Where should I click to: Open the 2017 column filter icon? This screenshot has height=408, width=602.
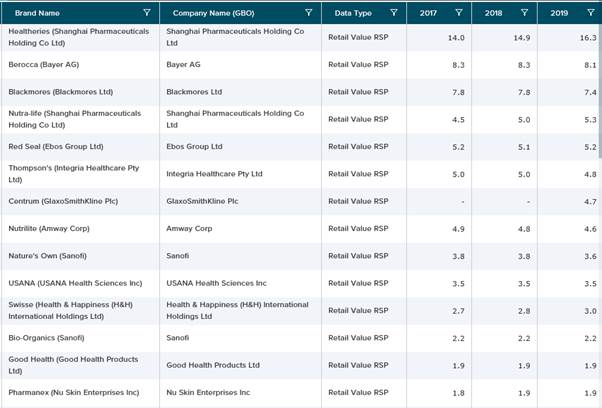tap(459, 13)
